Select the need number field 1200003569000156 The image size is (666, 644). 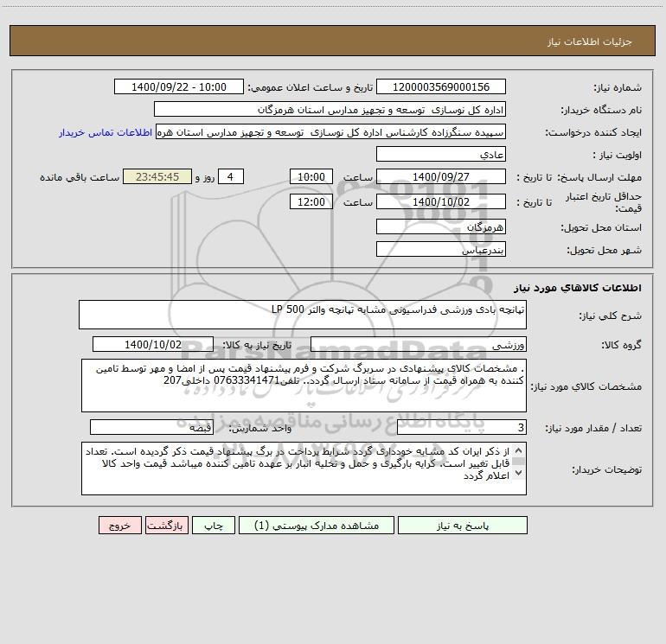click(441, 87)
